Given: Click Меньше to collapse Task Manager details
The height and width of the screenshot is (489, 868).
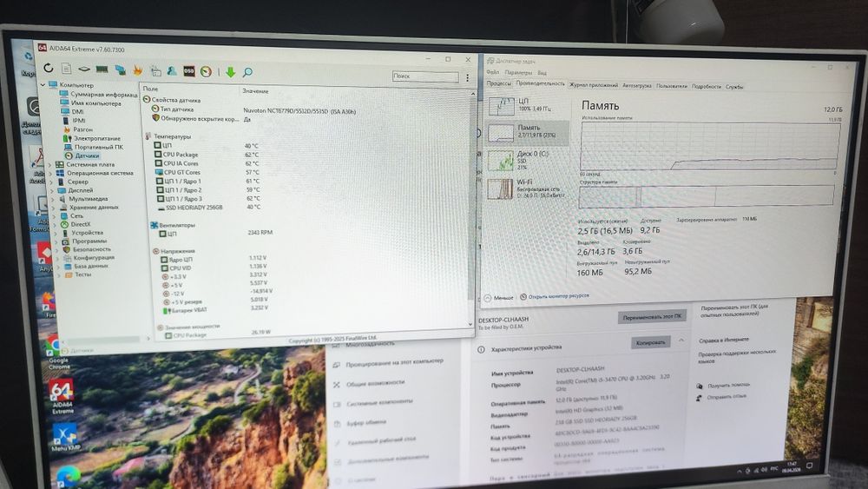Looking at the screenshot, I should pos(499,298).
